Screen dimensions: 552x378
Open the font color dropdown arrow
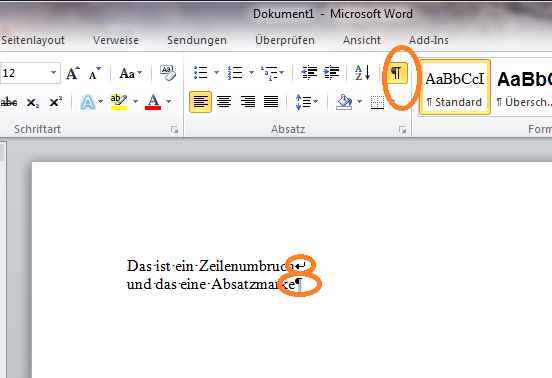169,102
